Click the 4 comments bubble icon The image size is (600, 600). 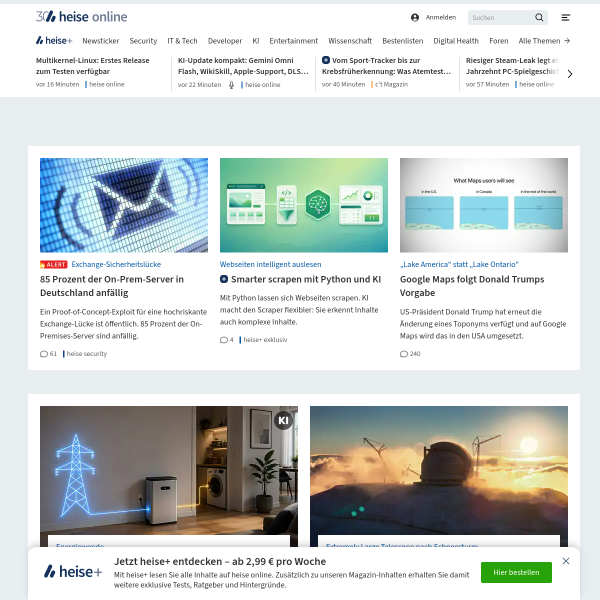click(x=224, y=340)
